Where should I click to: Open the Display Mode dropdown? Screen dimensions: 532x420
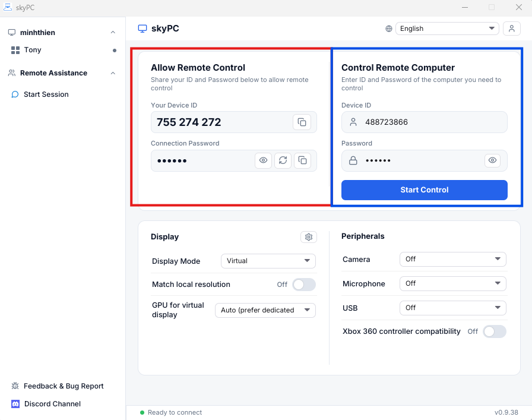(268, 261)
